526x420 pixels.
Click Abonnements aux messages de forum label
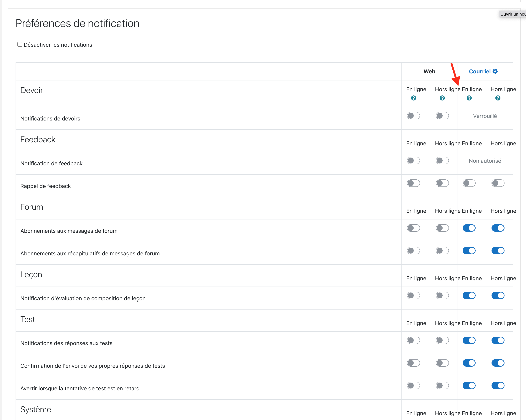[x=69, y=231]
